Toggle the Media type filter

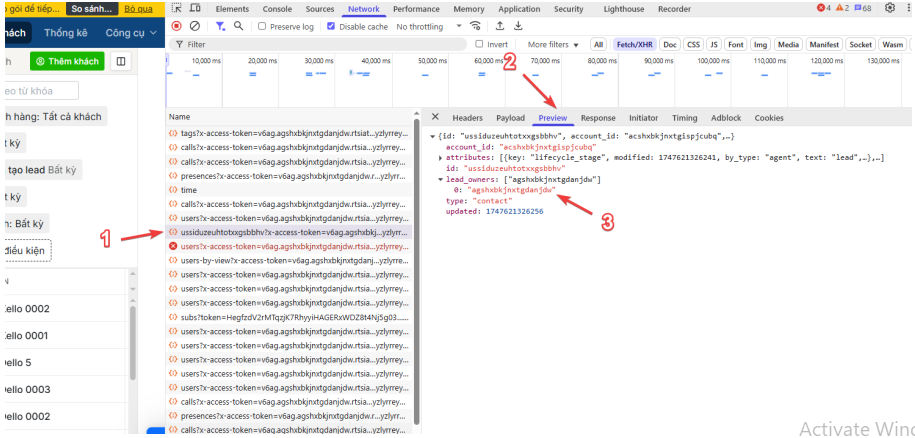pos(788,44)
